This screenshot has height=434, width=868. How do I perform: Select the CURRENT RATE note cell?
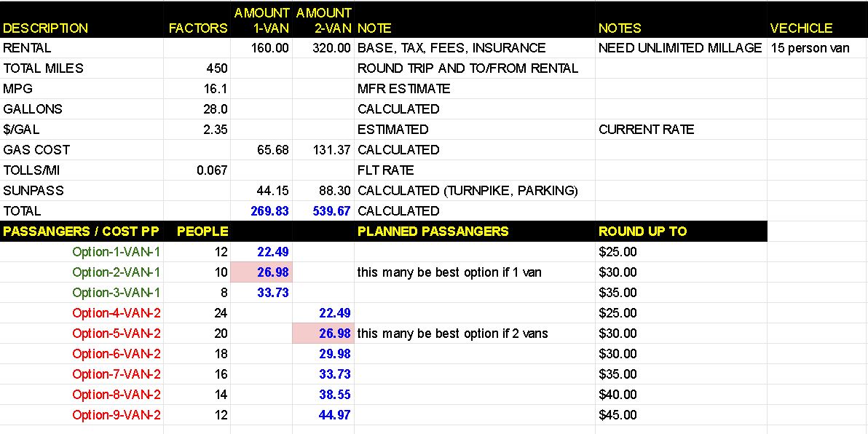coord(646,130)
